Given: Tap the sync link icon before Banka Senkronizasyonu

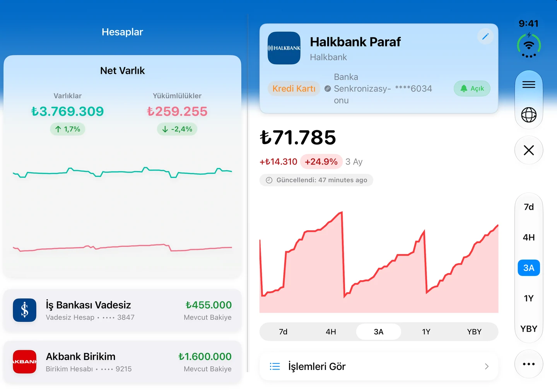Looking at the screenshot, I should [328, 89].
